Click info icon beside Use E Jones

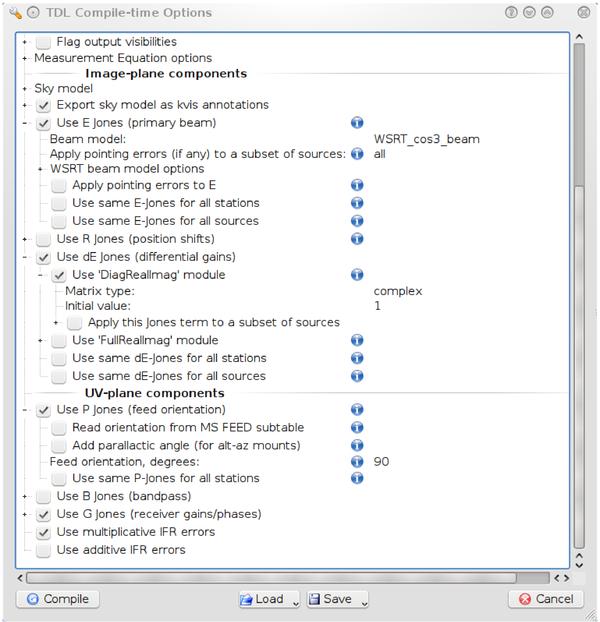point(356,123)
